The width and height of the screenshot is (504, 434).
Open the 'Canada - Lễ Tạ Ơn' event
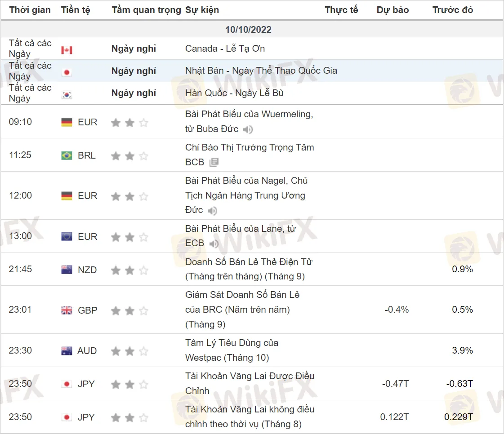click(x=225, y=49)
